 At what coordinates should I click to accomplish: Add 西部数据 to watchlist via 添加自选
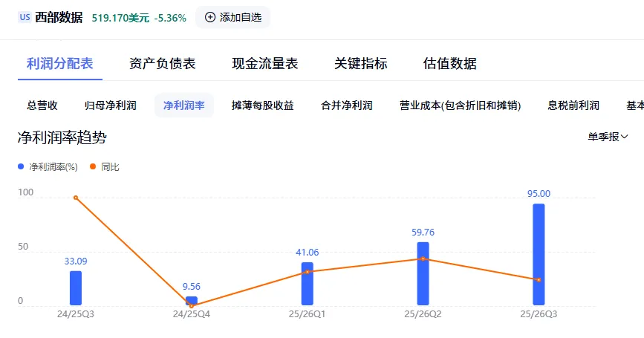click(x=233, y=17)
